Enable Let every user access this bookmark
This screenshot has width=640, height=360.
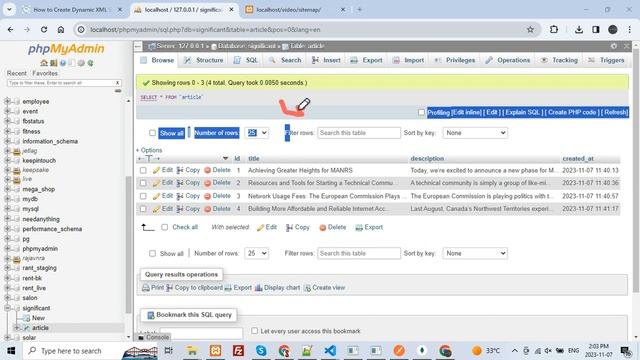[x=255, y=331]
